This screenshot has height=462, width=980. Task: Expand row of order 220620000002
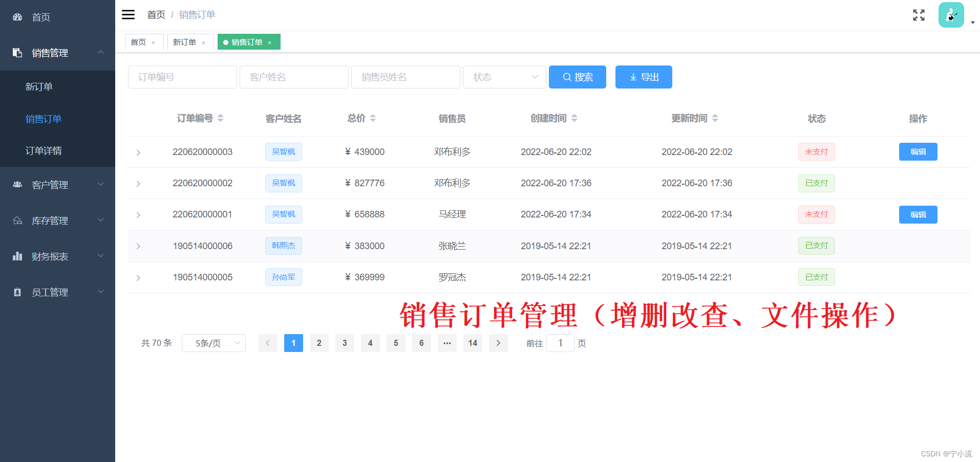point(138,184)
